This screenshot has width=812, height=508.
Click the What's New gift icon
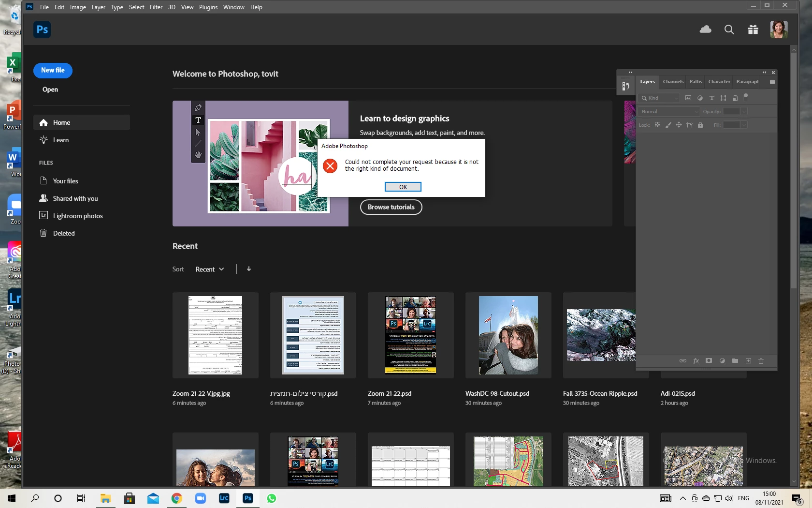[x=753, y=30]
